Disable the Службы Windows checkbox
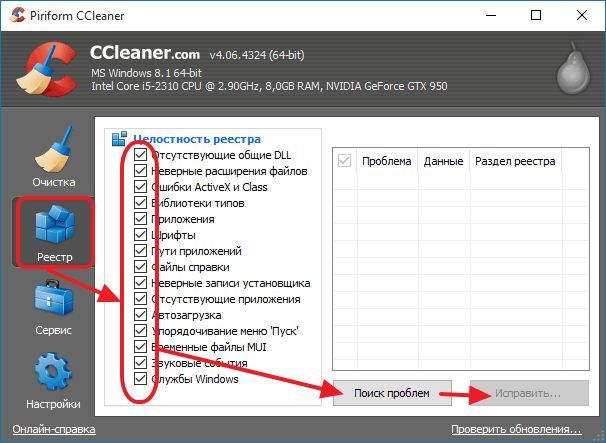This screenshot has width=606, height=443. (140, 378)
